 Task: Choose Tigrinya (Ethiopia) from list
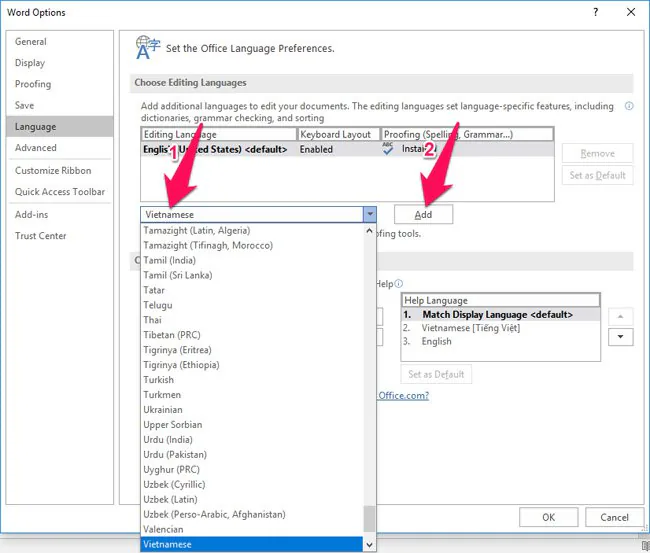[252, 365]
